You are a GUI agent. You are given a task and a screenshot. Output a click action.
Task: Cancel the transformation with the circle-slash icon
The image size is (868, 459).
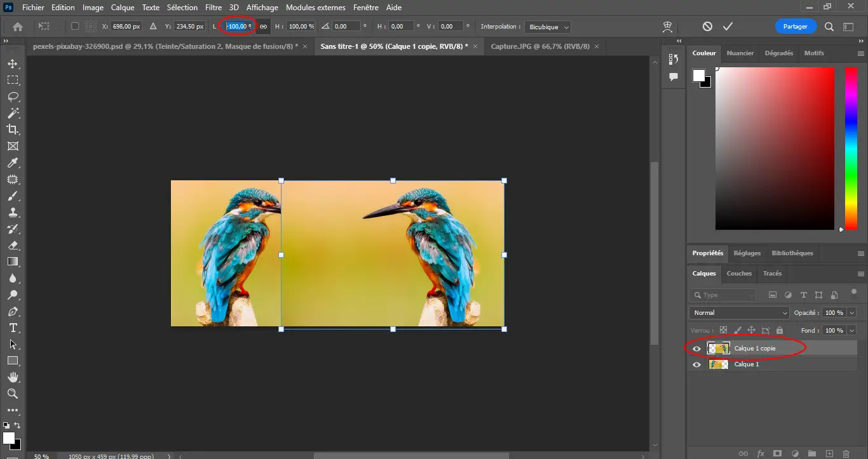click(707, 27)
